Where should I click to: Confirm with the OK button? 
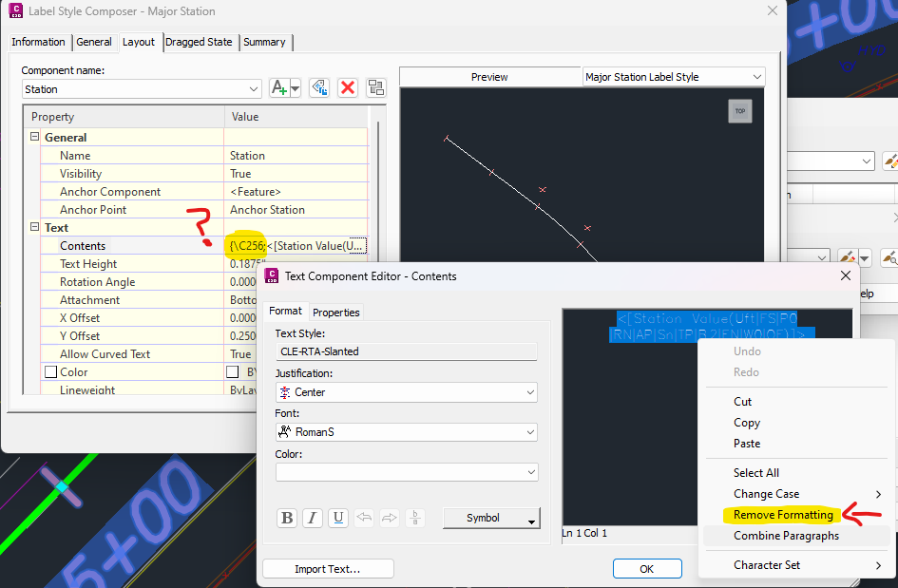point(647,568)
